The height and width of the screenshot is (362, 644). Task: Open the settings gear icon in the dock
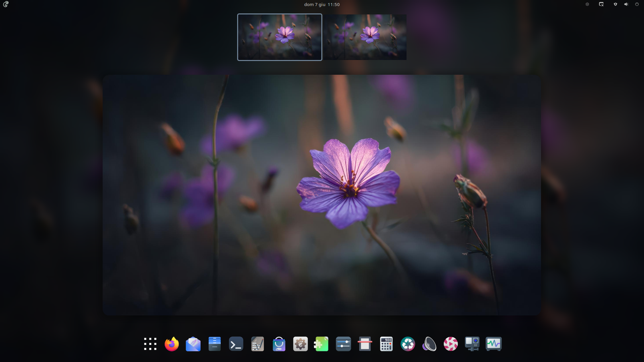pos(300,344)
